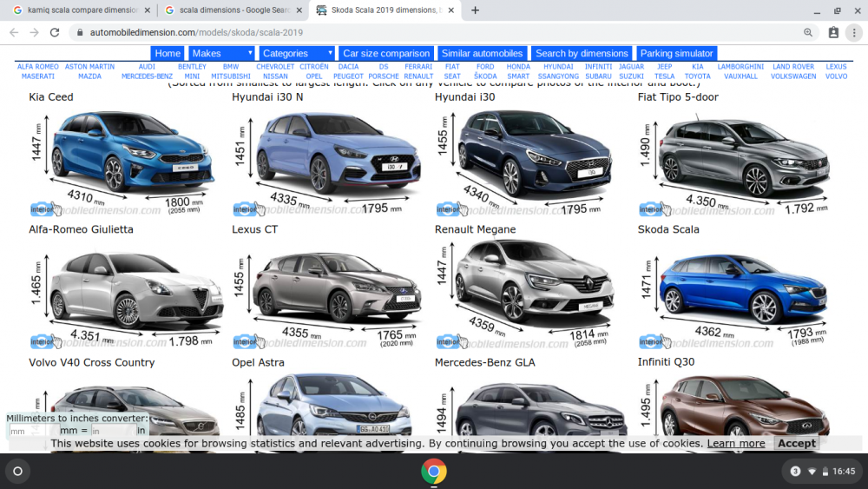Screen dimensions: 868x489
Task: Open ALFA ROMEO make link
Action: pos(37,67)
